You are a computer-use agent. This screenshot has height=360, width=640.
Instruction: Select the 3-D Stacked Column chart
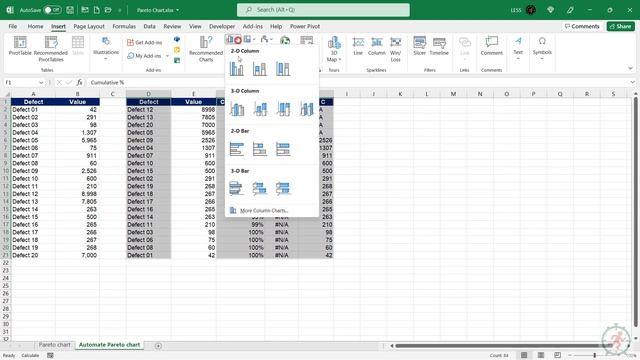pyautogui.click(x=260, y=109)
